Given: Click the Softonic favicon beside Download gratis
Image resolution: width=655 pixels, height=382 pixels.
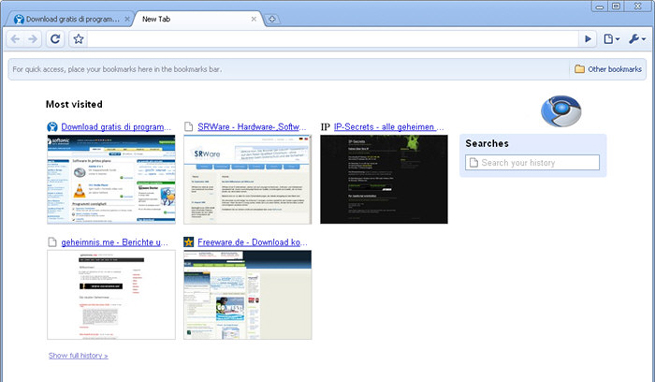Looking at the screenshot, I should pyautogui.click(x=52, y=127).
